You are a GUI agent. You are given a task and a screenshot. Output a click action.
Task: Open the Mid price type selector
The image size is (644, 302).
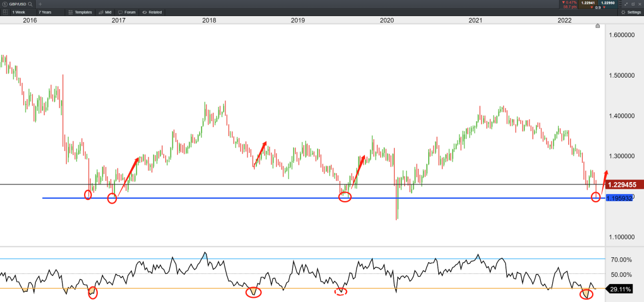click(105, 13)
